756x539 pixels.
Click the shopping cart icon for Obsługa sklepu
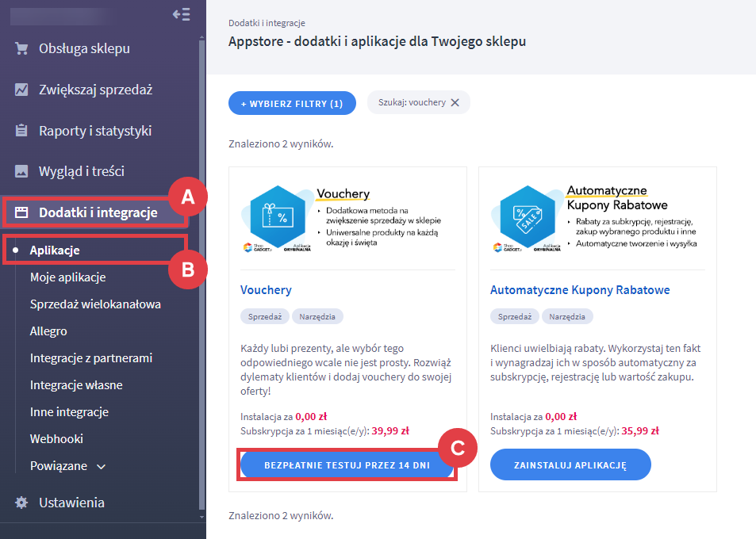[x=21, y=49]
